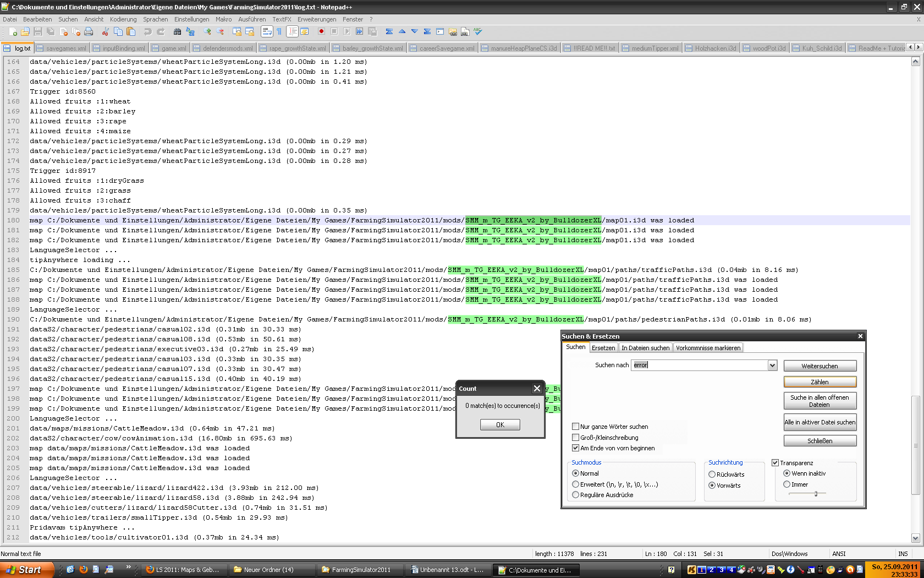
Task: Create a new document with the toolbar icon
Action: pyautogui.click(x=13, y=32)
